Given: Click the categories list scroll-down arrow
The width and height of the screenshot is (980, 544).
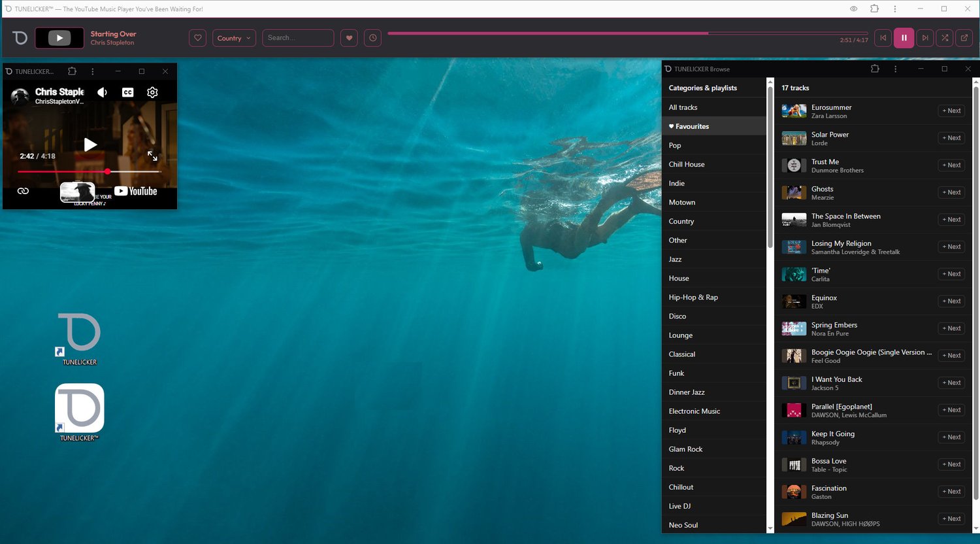Looking at the screenshot, I should pos(770,528).
